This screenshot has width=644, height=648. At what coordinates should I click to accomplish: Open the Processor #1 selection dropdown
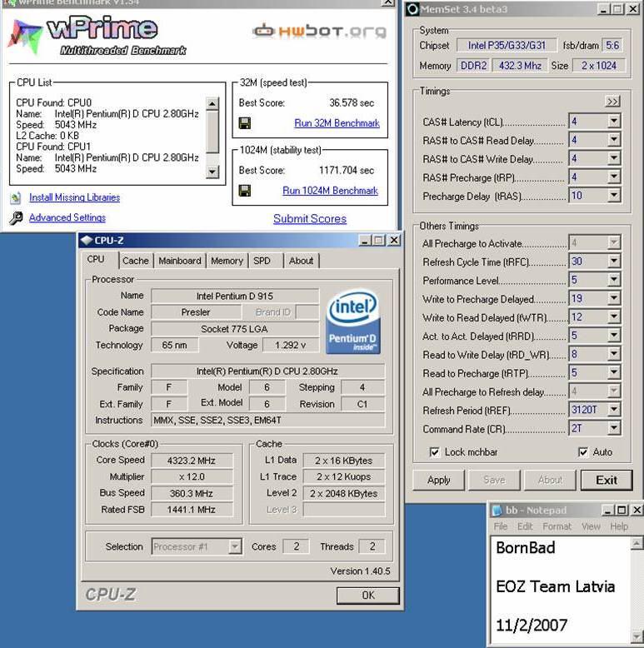pyautogui.click(x=235, y=546)
